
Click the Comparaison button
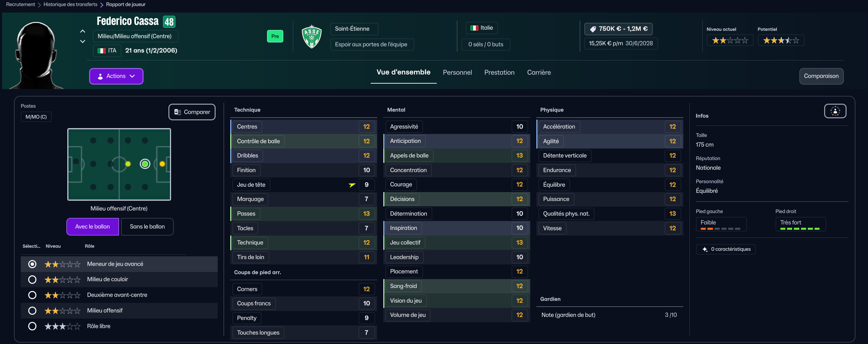[x=821, y=76]
